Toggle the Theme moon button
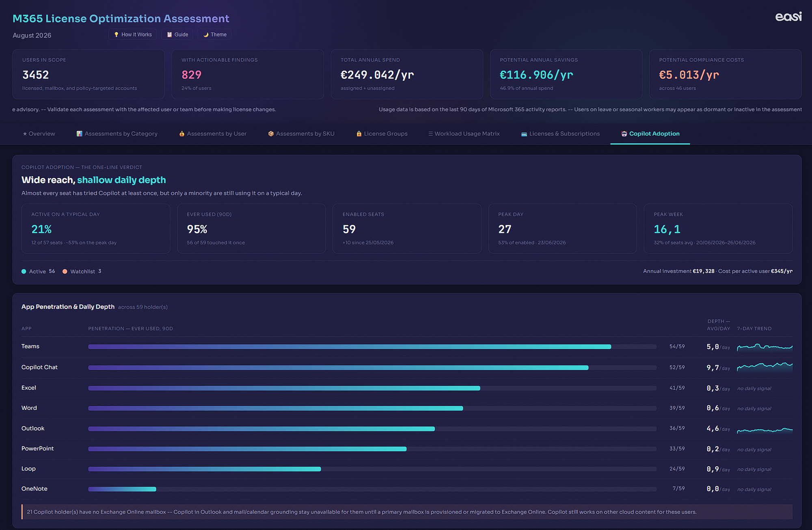Image resolution: width=812 pixels, height=530 pixels. [214, 34]
